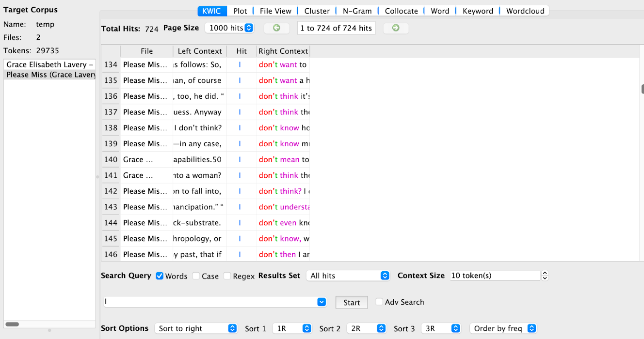Switch to Wordcloud tab
The height and width of the screenshot is (339, 644).
click(525, 11)
